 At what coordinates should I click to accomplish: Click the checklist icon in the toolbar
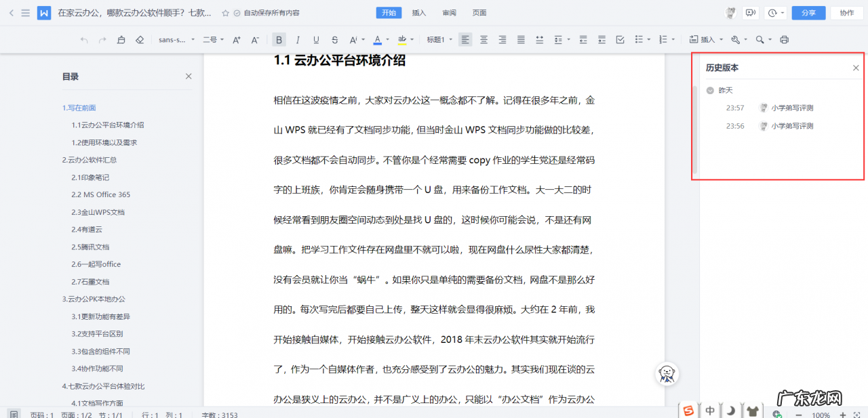coord(620,39)
